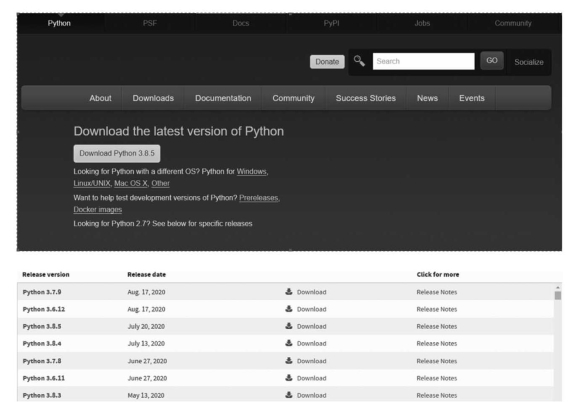Click download icon for Python 3.8.4
This screenshot has height=402, width=579.
click(x=289, y=343)
